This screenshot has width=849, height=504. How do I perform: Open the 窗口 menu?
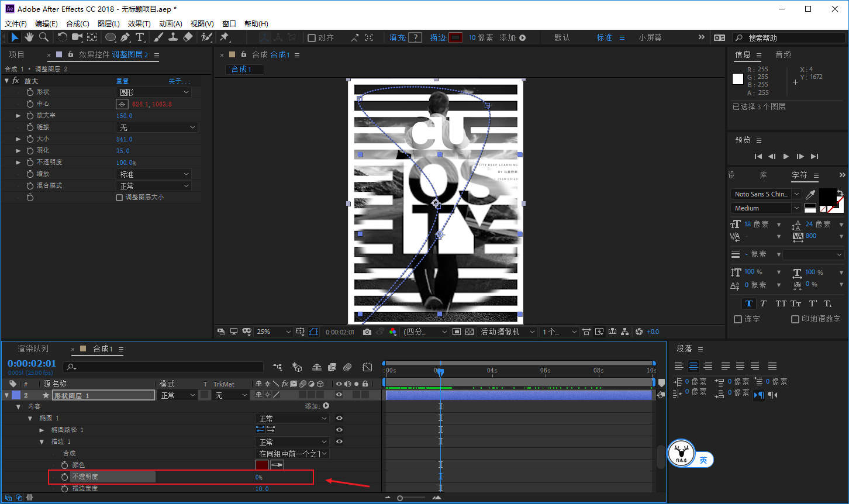pos(229,24)
